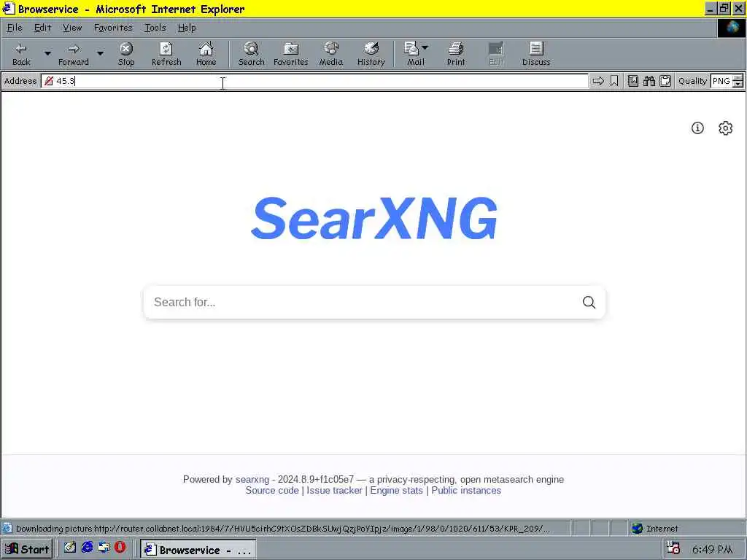Screen dimensions: 747x560
Task: Reload the page with the Refresh button
Action: coord(166,54)
